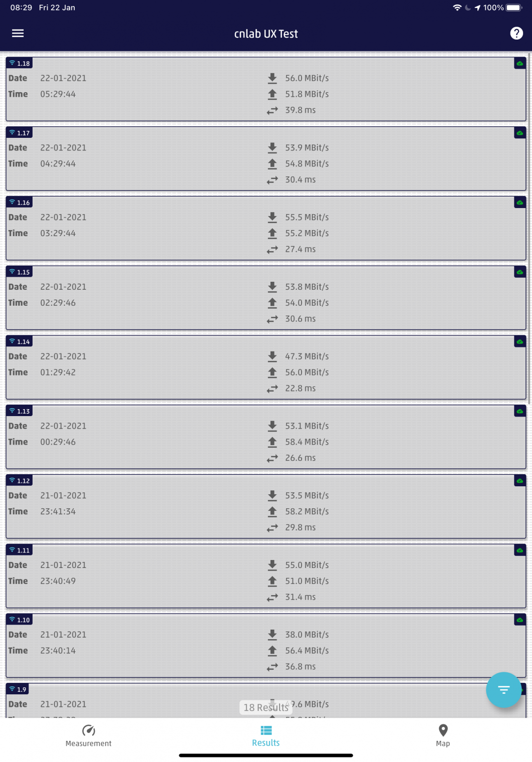Switch to the Map tab
This screenshot has width=532, height=762.
[x=443, y=735]
